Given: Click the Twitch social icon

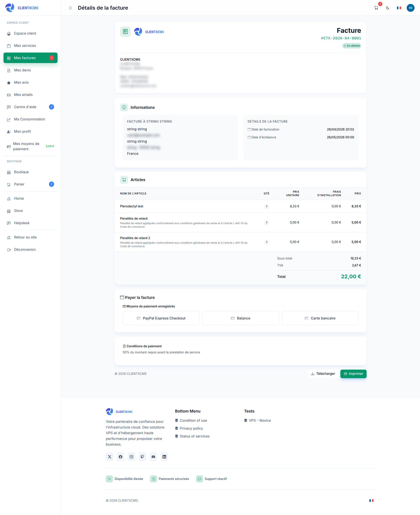Looking at the screenshot, I should (142, 457).
